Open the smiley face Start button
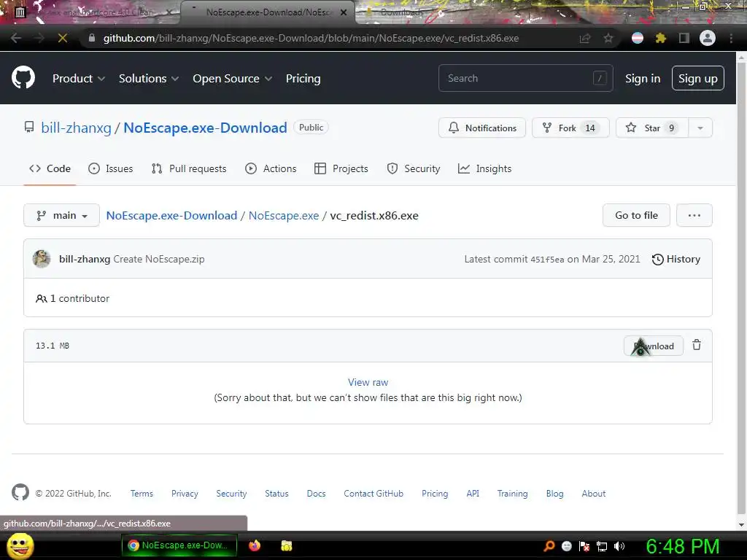The height and width of the screenshot is (560, 747). pyautogui.click(x=20, y=545)
